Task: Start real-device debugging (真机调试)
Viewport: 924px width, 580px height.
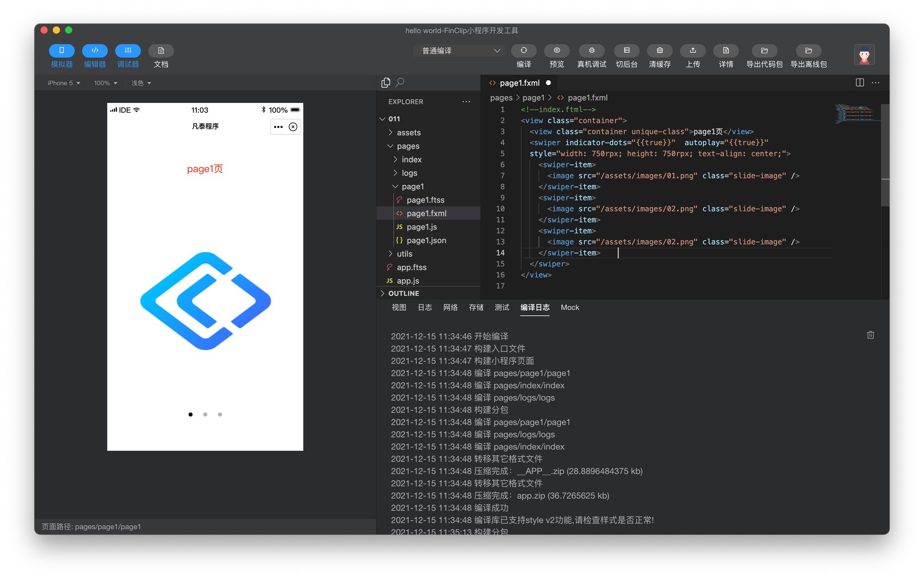Action: [591, 50]
